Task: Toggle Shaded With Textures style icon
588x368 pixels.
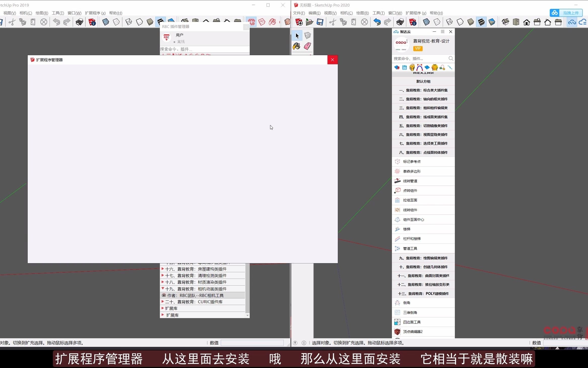Action: pos(481,22)
